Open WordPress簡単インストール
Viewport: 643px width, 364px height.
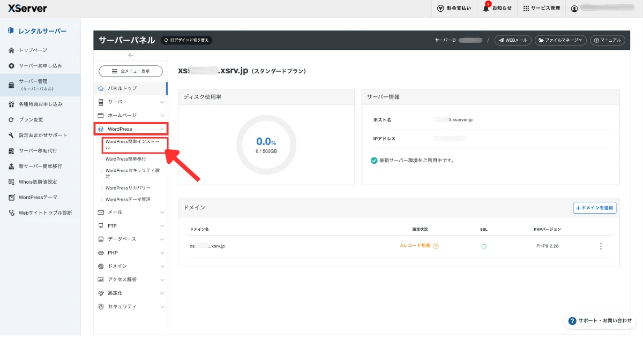(132, 145)
